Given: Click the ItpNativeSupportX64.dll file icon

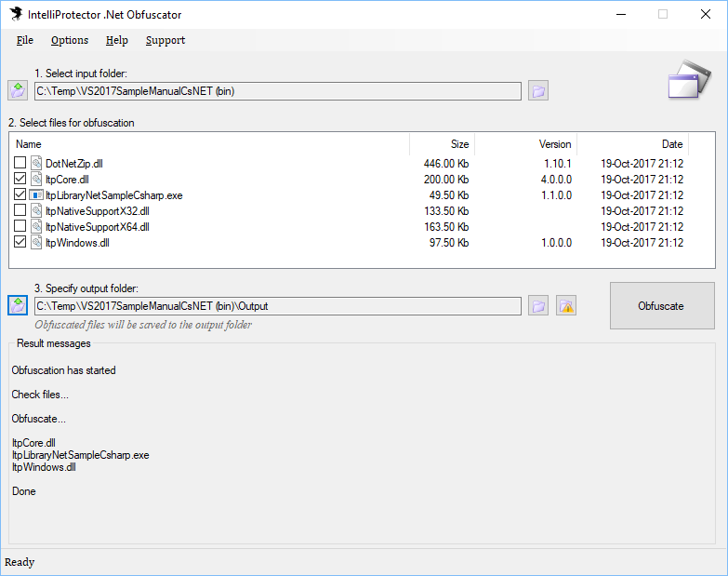Looking at the screenshot, I should (36, 226).
